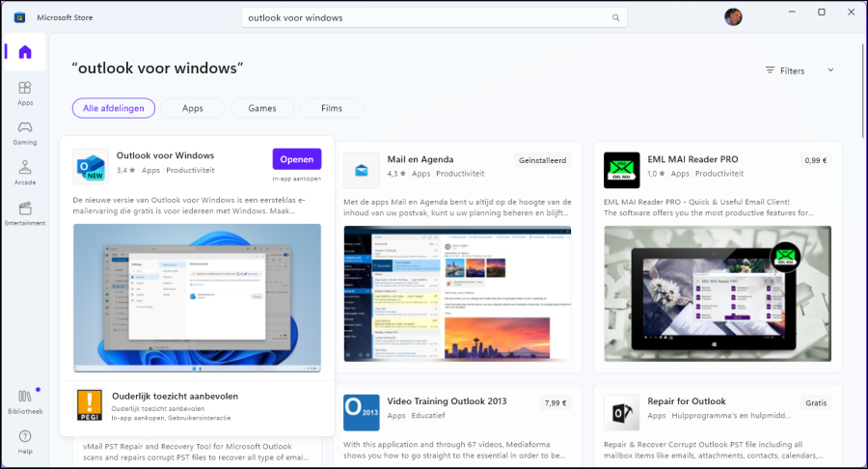Viewport: 868px width, 469px height.
Task: Click the 3,4 star rating text
Action: 125,170
